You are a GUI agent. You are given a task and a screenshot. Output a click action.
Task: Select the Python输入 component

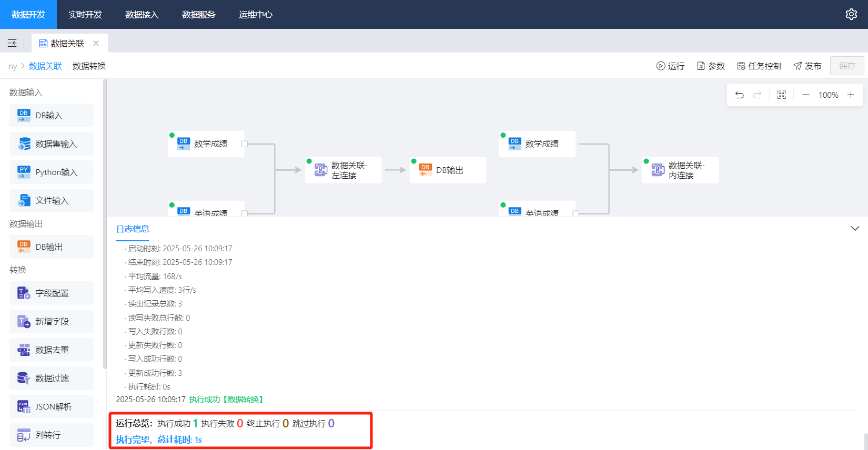pos(52,172)
